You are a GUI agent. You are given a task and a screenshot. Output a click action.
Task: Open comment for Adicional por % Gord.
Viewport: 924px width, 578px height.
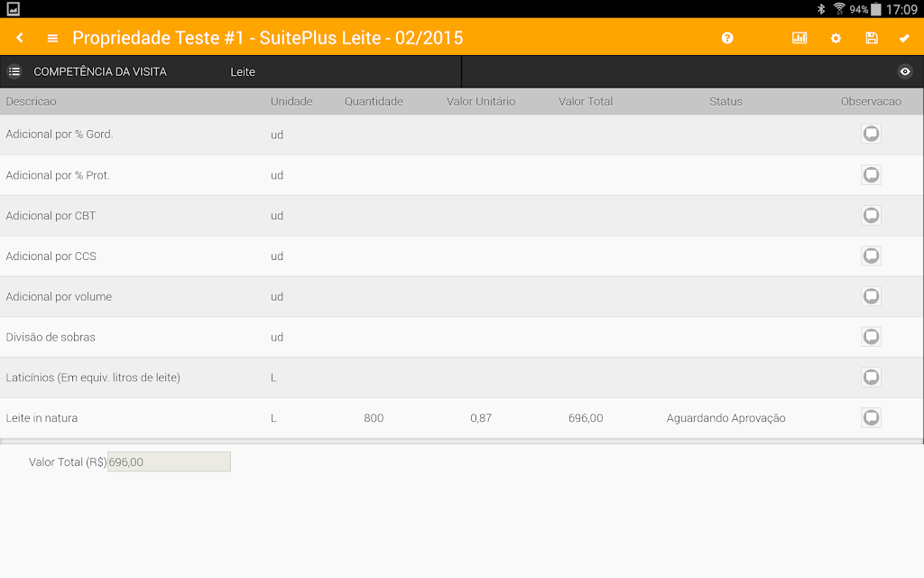tap(871, 134)
